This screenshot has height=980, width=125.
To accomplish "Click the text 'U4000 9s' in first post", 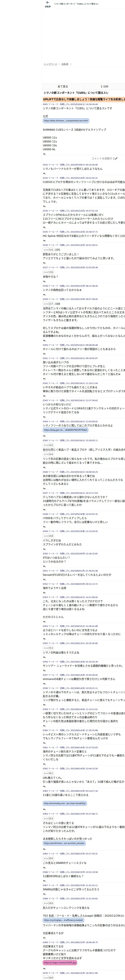I will [49, 149].
